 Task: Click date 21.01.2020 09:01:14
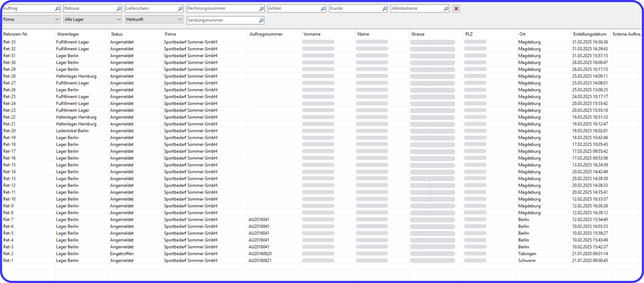(590, 253)
